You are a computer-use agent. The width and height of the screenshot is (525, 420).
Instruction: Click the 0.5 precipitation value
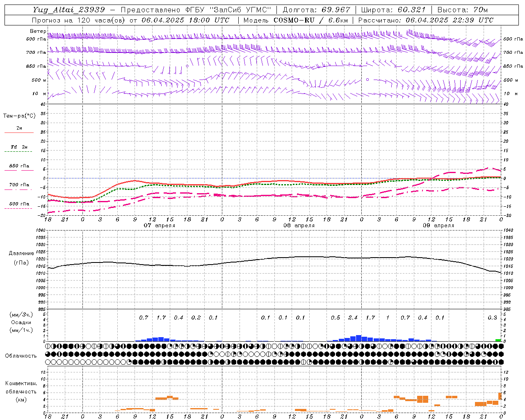[336, 317]
